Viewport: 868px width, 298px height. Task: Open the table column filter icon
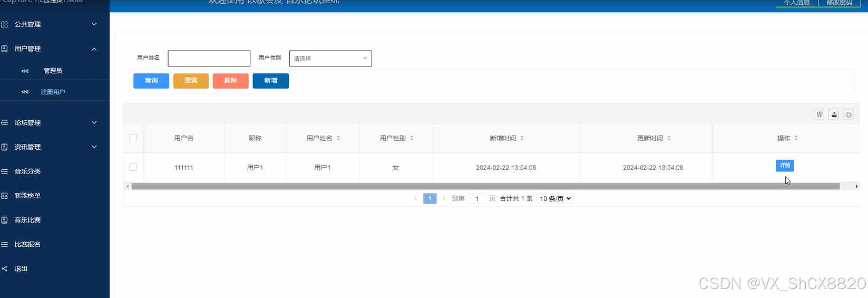click(819, 114)
